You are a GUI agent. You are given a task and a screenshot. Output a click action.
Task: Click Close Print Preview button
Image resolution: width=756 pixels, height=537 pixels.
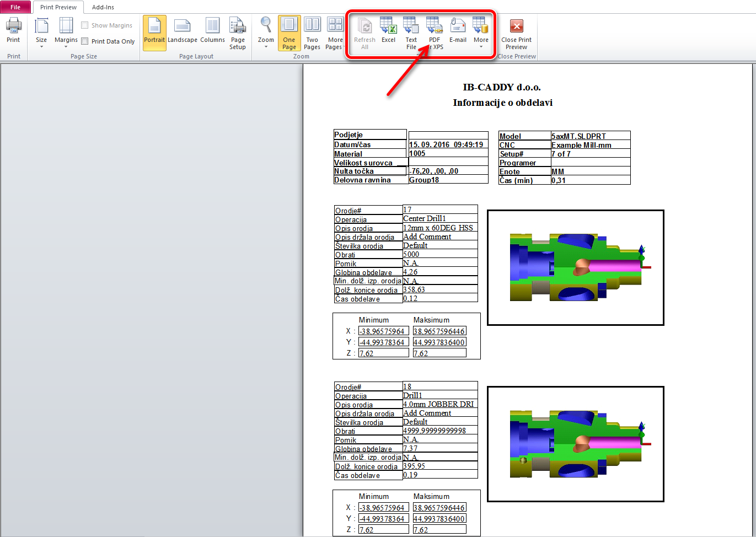[516, 33]
